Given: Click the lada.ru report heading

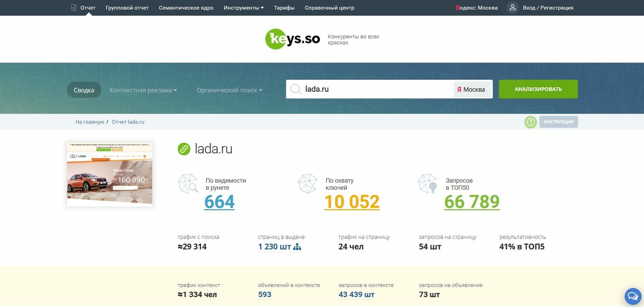Looking at the screenshot, I should click(214, 149).
